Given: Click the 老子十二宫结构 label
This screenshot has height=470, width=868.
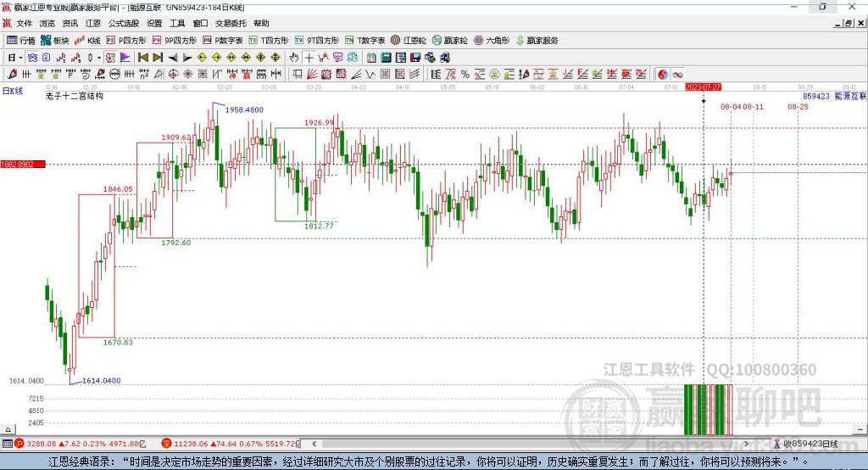Looking at the screenshot, I should pos(75,96).
